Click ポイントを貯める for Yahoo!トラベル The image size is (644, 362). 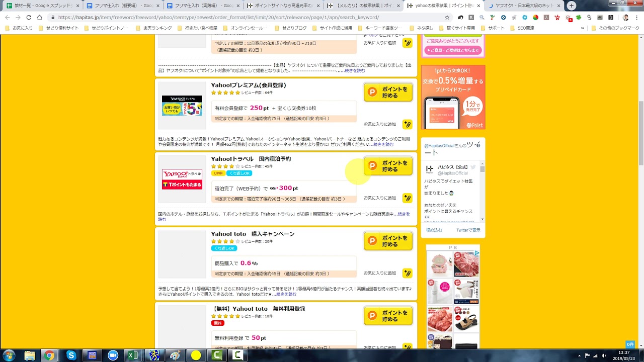[388, 166]
